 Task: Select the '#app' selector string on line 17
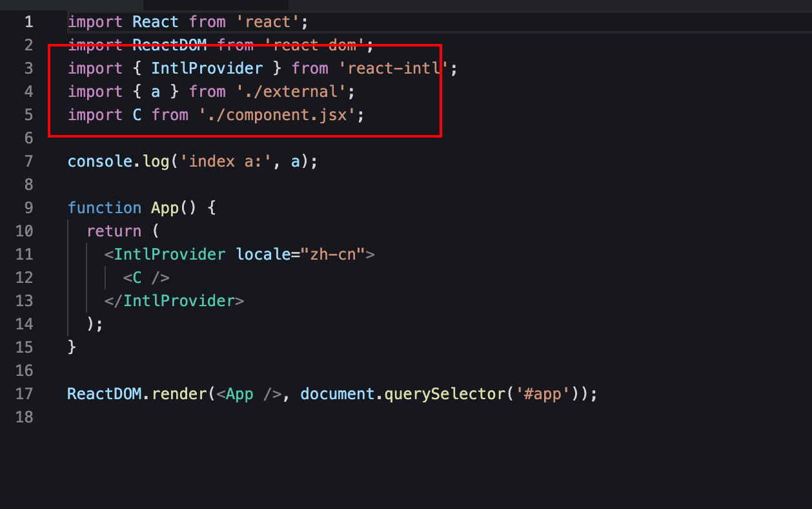tap(540, 393)
